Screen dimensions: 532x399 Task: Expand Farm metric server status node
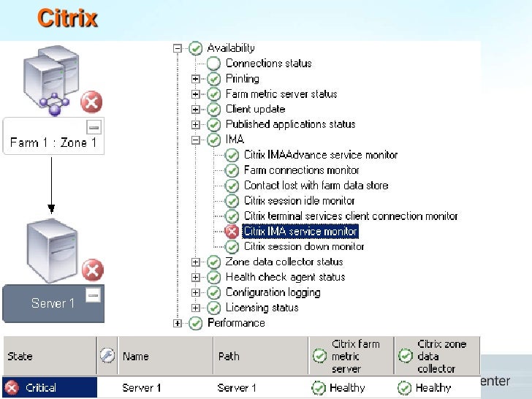point(195,94)
